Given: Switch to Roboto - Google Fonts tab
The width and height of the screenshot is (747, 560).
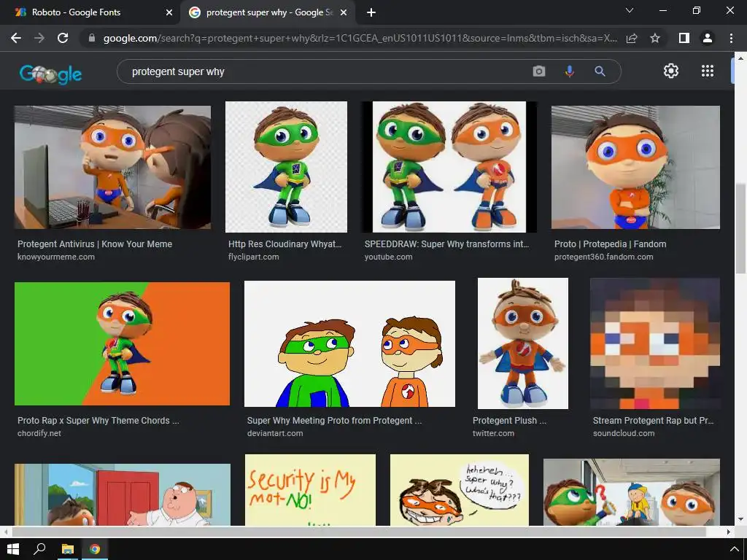Looking at the screenshot, I should [x=90, y=12].
